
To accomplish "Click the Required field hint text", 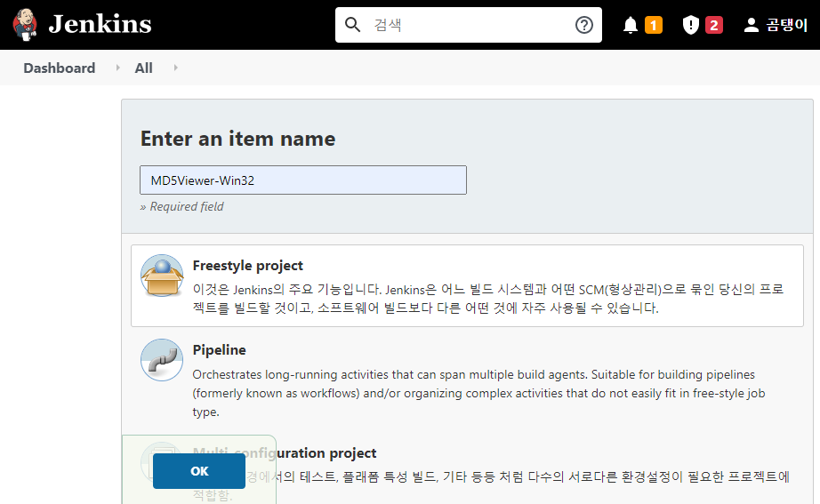I will (x=181, y=206).
